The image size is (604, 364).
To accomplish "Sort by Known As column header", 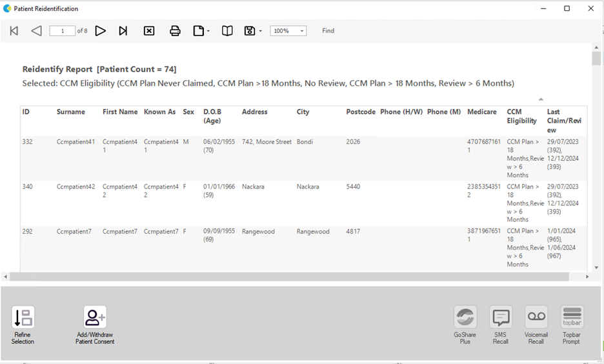I will click(x=159, y=112).
